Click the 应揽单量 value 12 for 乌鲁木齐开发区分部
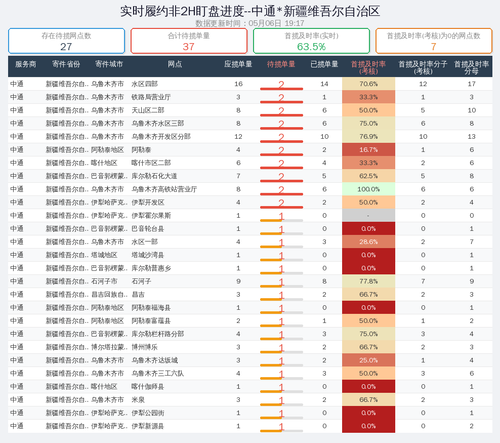Screen dimensions: 500x443 (x=238, y=137)
